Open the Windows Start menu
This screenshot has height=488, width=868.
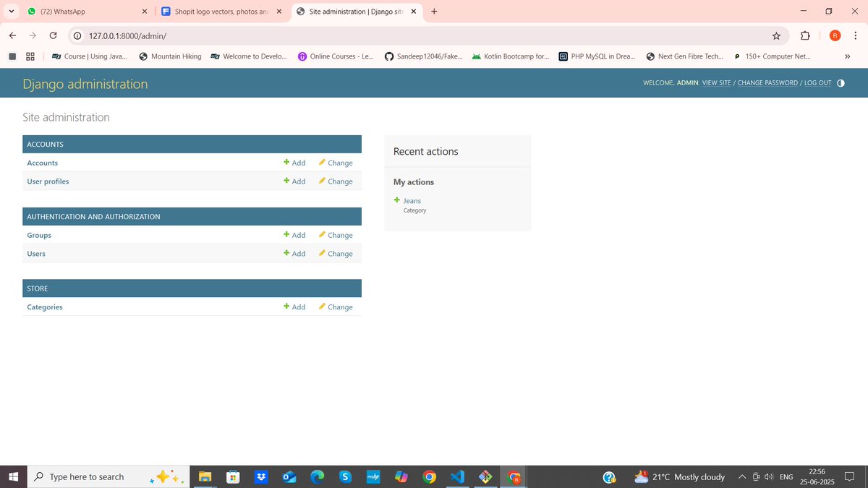pos(13,476)
